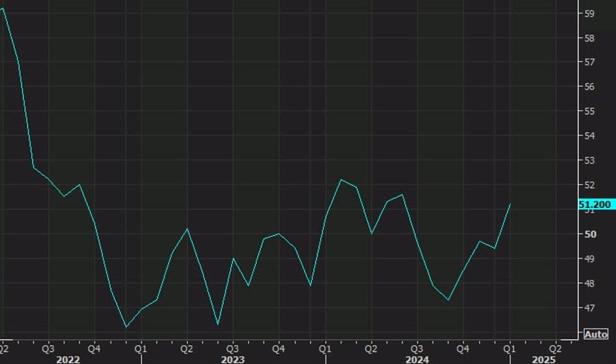Click the 55 tick on price axis
The width and height of the screenshot is (616, 364).
coord(589,111)
